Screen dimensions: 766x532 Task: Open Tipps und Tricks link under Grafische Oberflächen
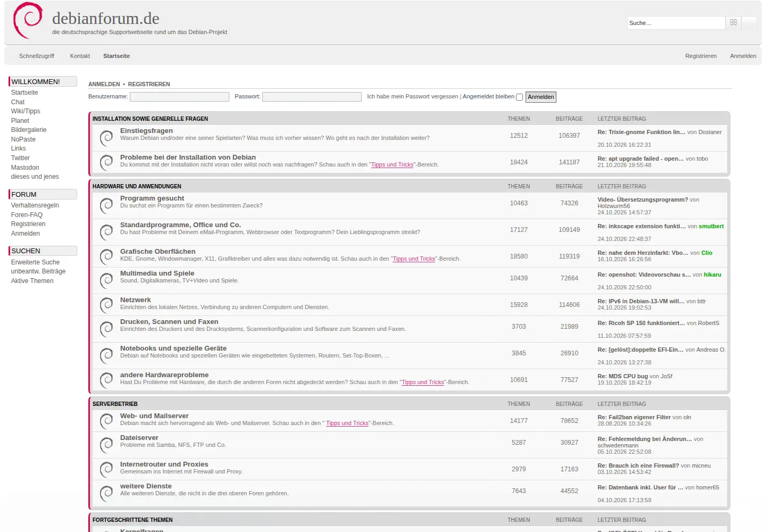[x=414, y=259]
